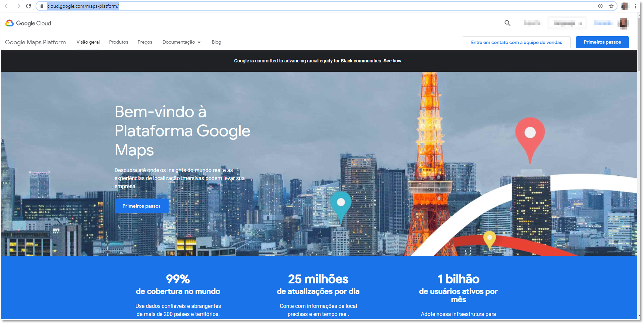The height and width of the screenshot is (324, 644).
Task: Click the Google account avatar in header
Action: [624, 23]
